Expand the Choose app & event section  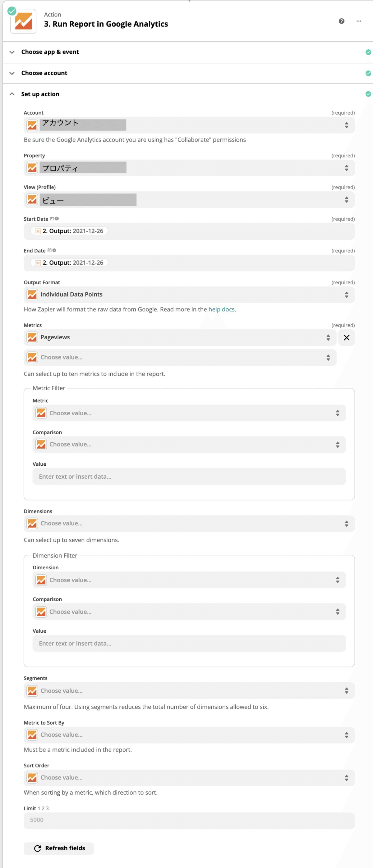click(x=187, y=52)
